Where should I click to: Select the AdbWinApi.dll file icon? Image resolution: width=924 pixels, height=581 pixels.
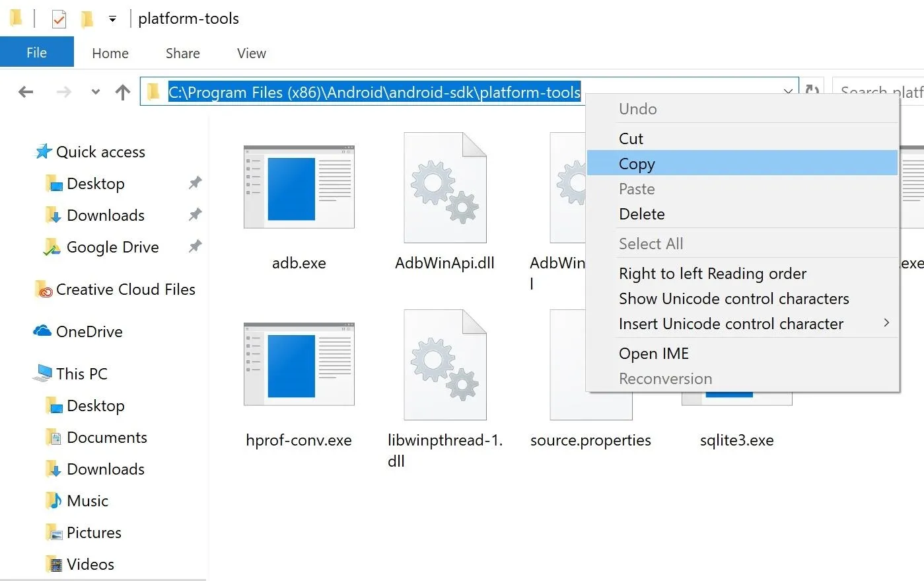pos(444,188)
